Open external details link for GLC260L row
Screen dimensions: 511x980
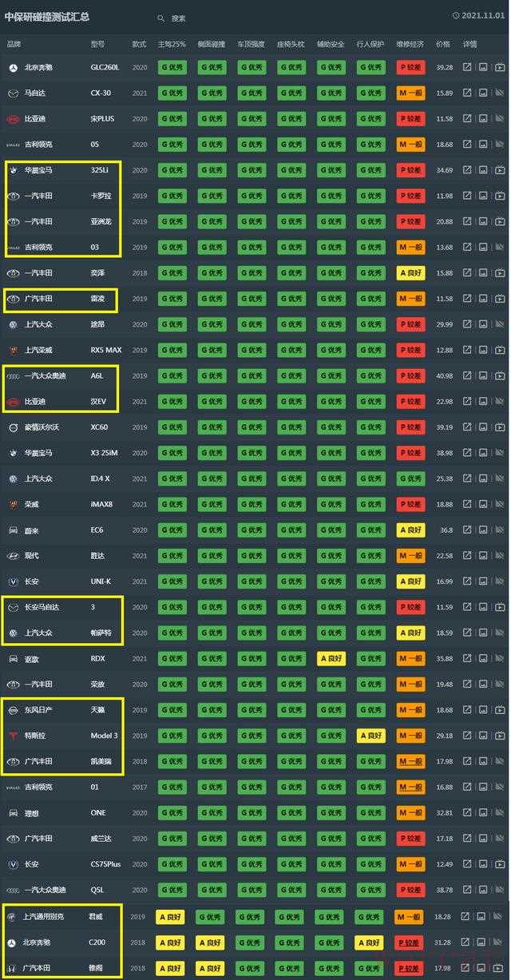(468, 68)
